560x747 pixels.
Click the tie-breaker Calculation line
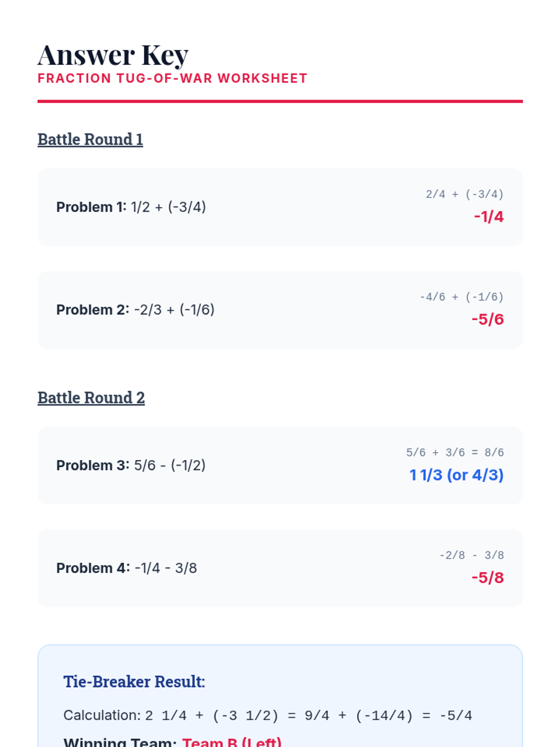267,715
